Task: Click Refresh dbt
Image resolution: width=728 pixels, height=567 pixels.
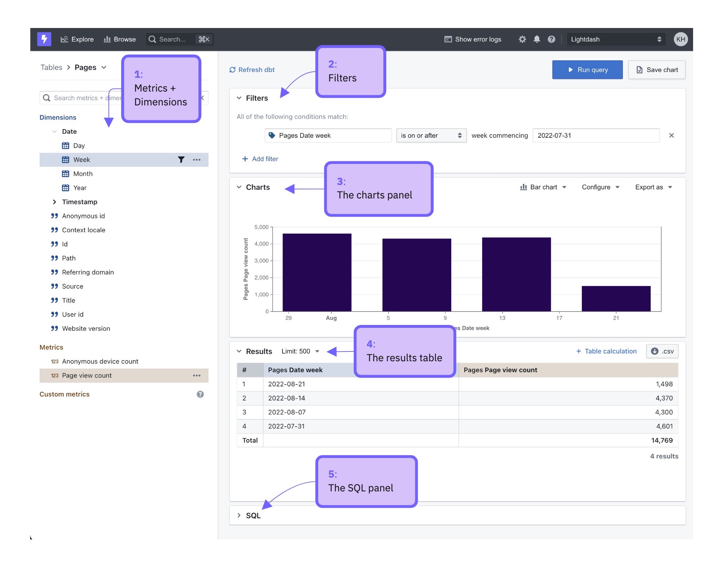Action: tap(252, 70)
